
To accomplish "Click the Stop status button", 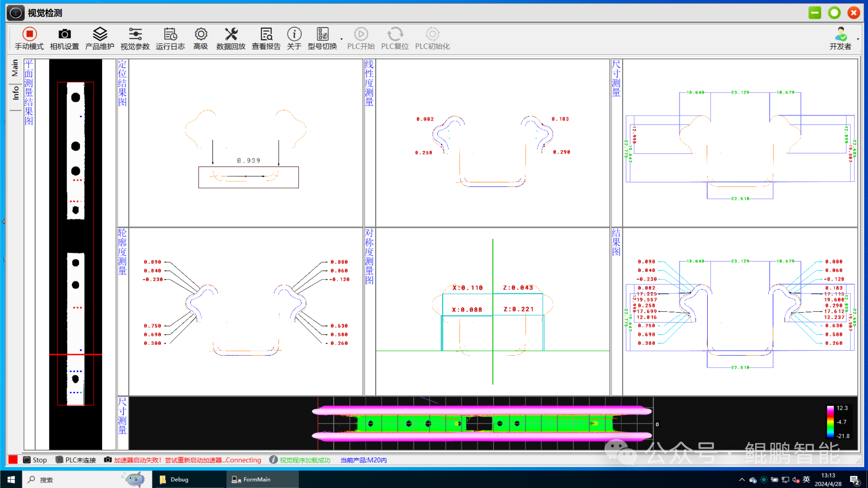I will pos(35,460).
